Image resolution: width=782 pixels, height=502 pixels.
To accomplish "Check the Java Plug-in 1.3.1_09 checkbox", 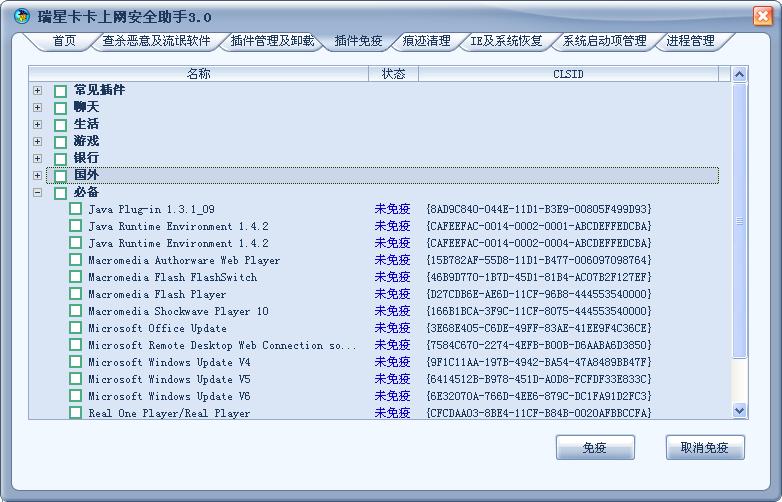I will coord(75,208).
